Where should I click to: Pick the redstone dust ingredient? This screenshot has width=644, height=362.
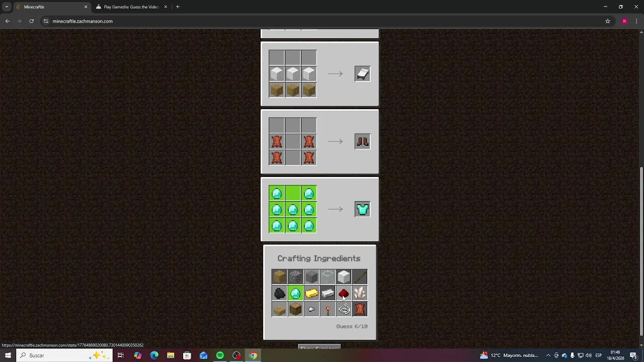(344, 293)
